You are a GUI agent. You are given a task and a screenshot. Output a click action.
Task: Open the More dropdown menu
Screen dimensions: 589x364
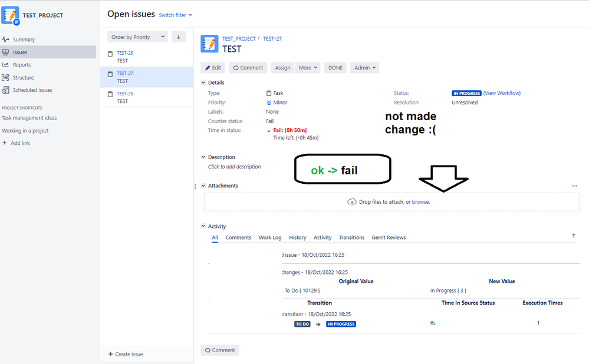coord(308,68)
